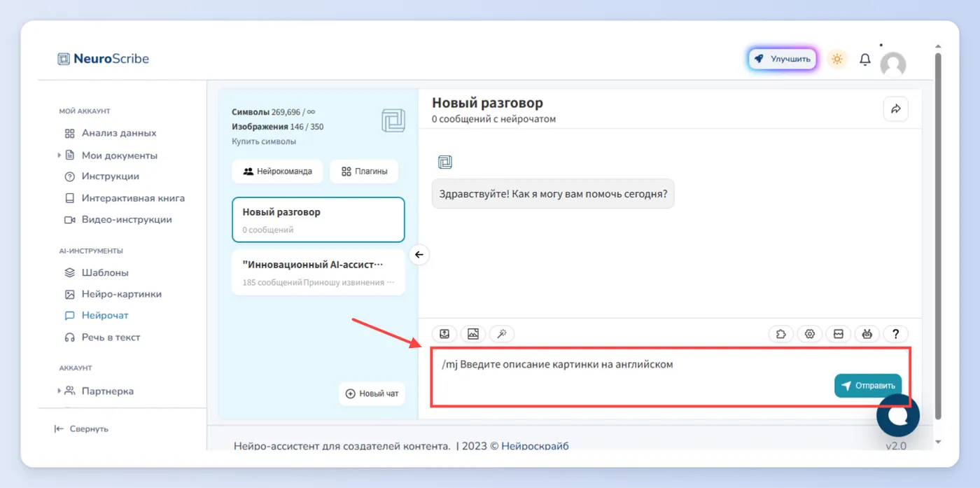Click the robot bot icon
The image size is (980, 488).
click(x=867, y=334)
